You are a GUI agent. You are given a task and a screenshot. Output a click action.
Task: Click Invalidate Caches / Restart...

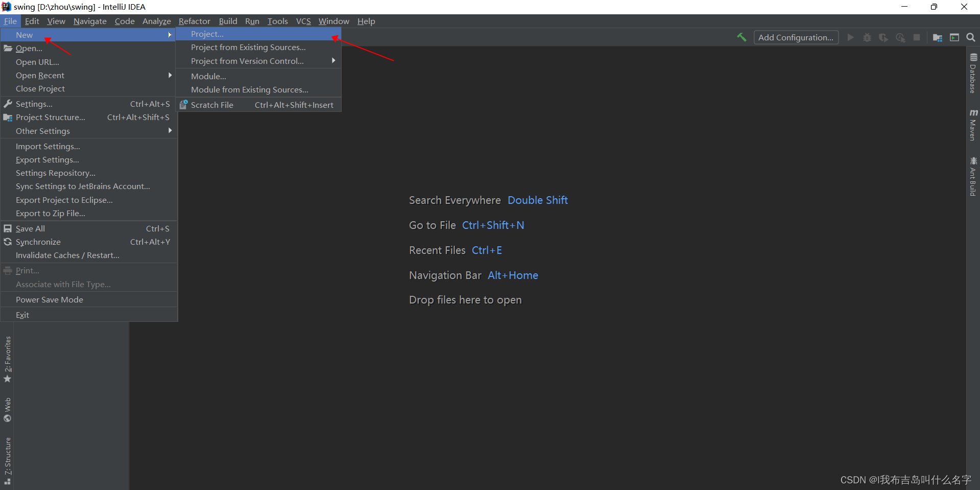click(89, 255)
